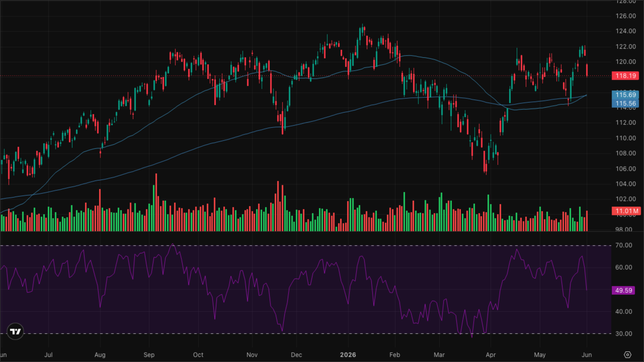
Task: Select the Sep marker on time axis
Action: point(149,355)
